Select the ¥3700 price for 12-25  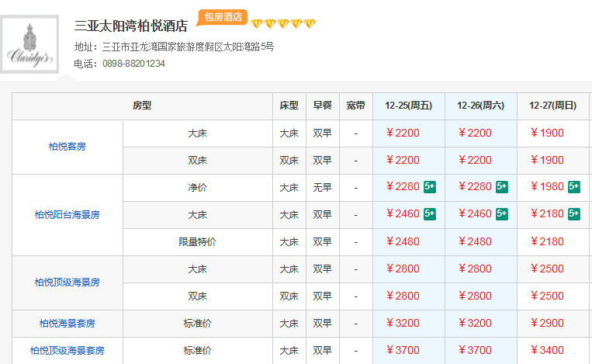(x=403, y=351)
